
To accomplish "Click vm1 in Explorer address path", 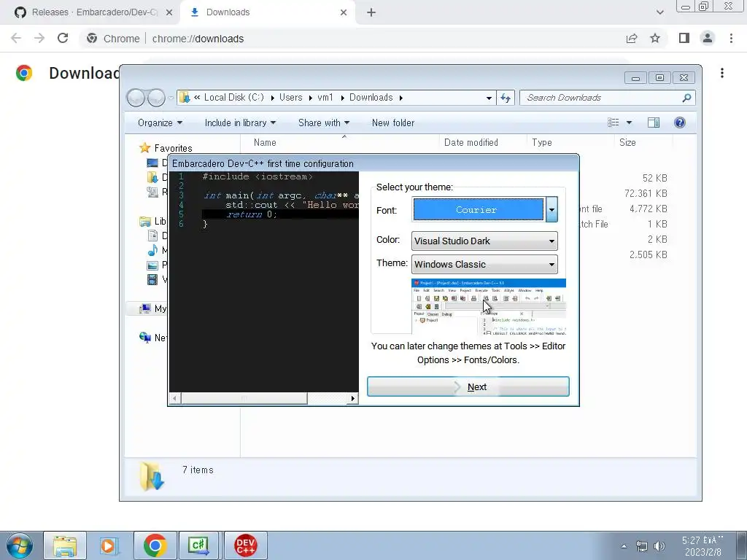I will (x=325, y=97).
